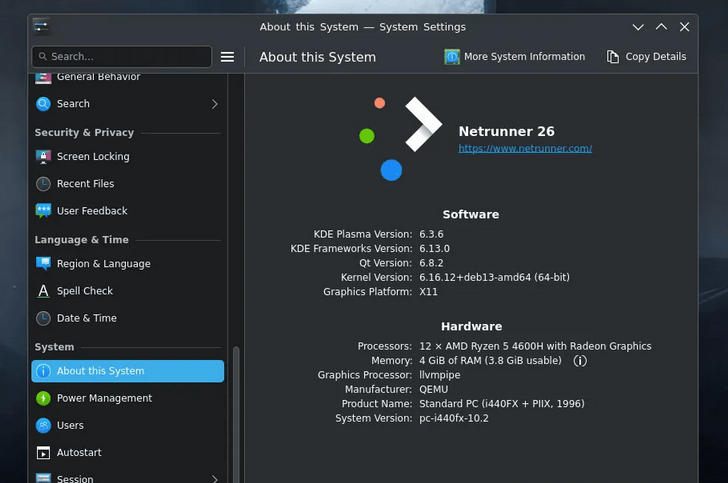Click the Autostart icon
This screenshot has height=483, width=728.
coord(43,452)
